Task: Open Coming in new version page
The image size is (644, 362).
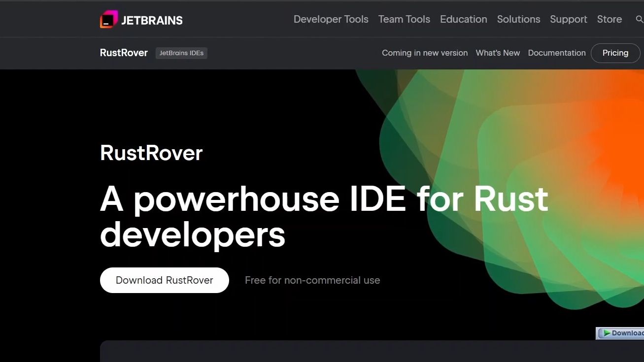Action: [425, 53]
